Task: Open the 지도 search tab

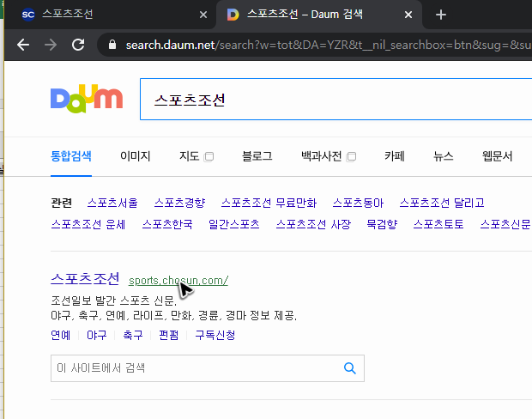Action: click(x=189, y=156)
